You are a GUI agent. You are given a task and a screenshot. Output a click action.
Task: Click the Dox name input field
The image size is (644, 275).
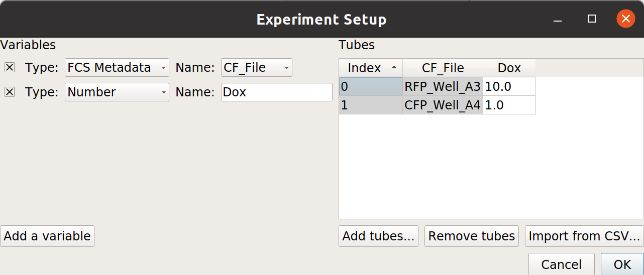point(277,92)
